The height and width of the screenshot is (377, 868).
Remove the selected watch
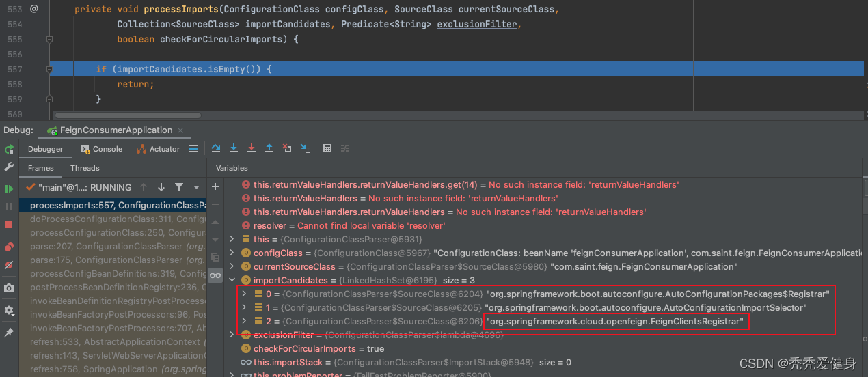[x=215, y=204]
